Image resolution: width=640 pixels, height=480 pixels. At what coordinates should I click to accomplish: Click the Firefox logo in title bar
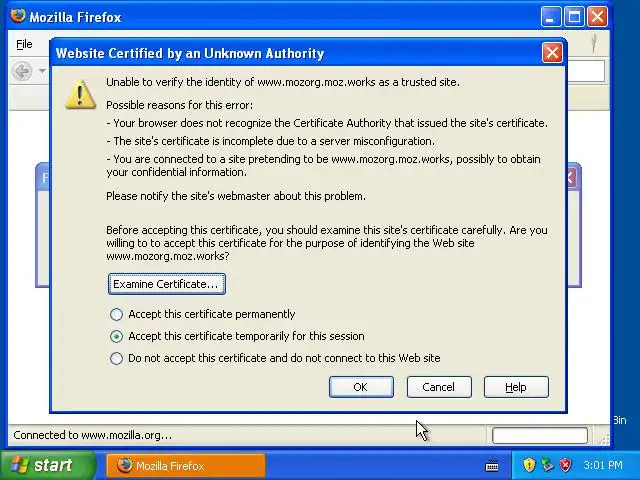[18, 16]
